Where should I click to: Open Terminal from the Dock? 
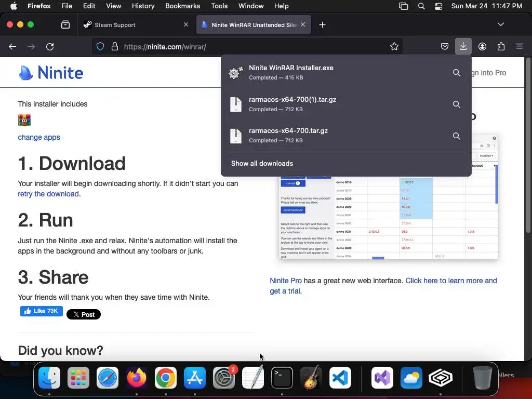282,378
